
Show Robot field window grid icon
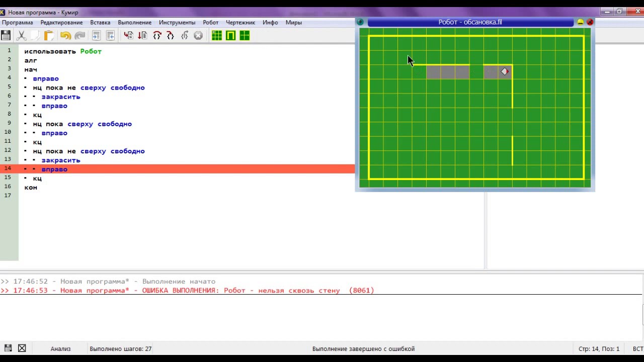coord(217,35)
